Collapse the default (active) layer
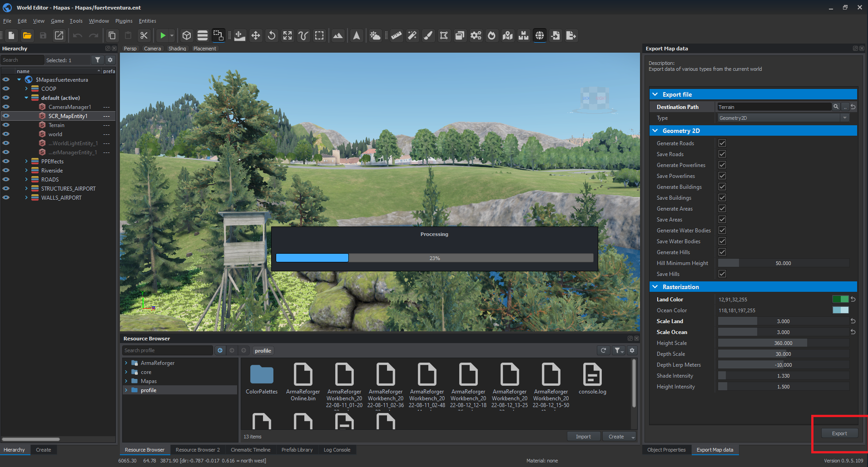The image size is (868, 467). click(26, 98)
